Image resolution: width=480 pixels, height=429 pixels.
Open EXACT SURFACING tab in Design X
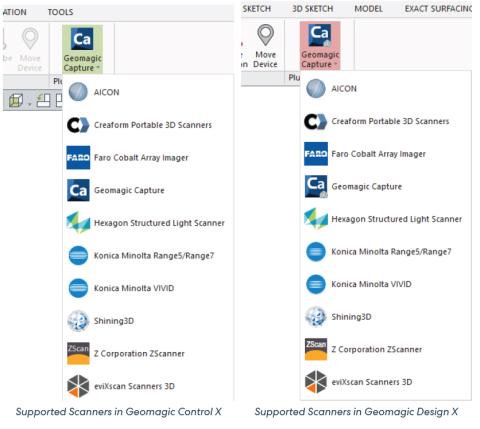(x=438, y=9)
